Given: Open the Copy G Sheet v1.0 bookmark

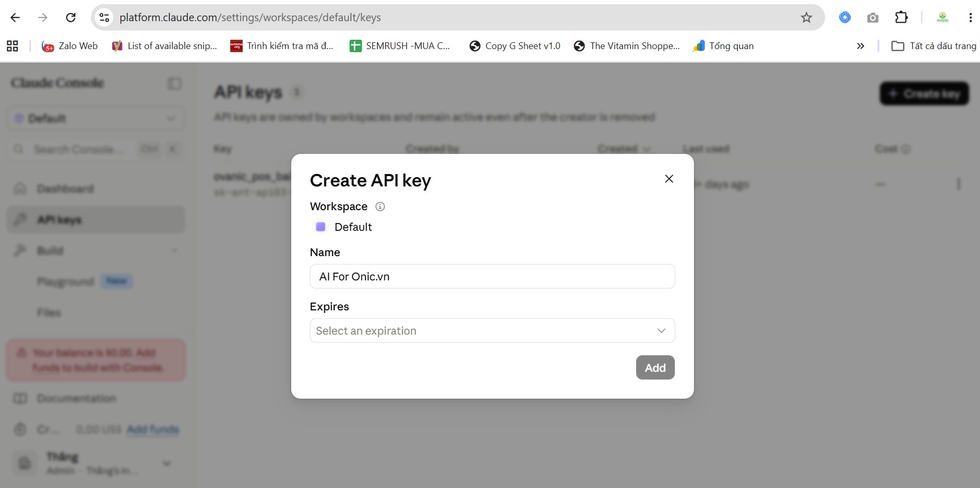Looking at the screenshot, I should pos(515,46).
